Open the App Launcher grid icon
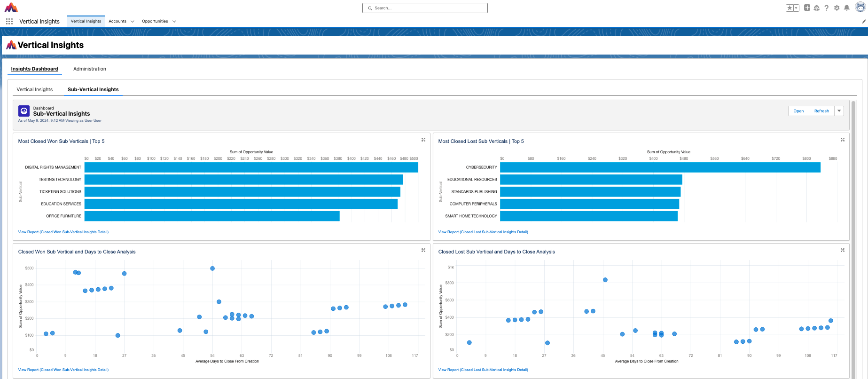This screenshot has height=379, width=868. point(9,21)
